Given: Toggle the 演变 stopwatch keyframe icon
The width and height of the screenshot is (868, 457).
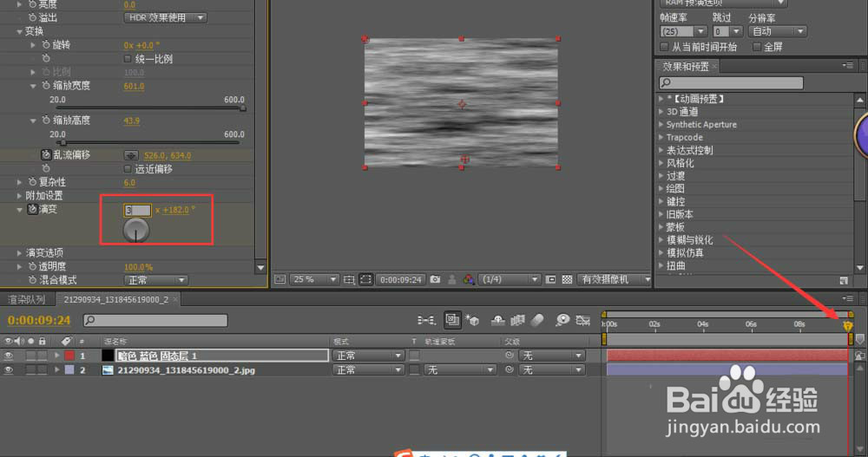Looking at the screenshot, I should [33, 209].
